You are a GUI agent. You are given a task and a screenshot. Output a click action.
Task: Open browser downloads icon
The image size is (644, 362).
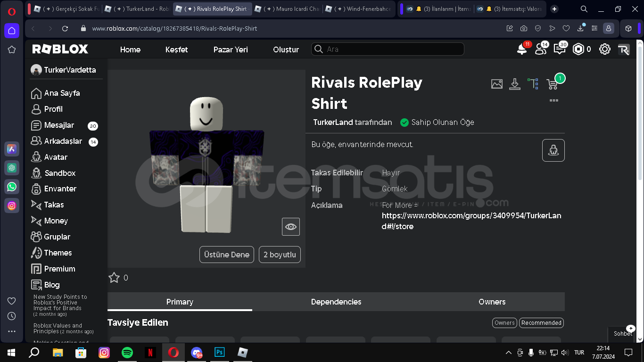[580, 28]
